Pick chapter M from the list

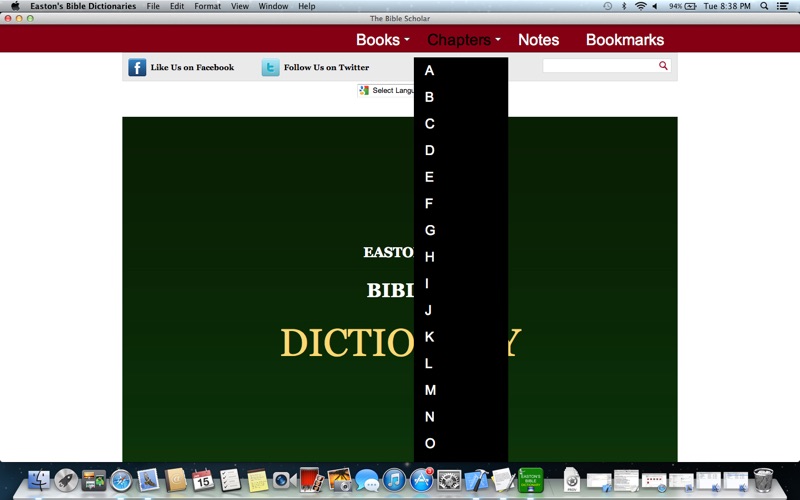[x=461, y=390]
